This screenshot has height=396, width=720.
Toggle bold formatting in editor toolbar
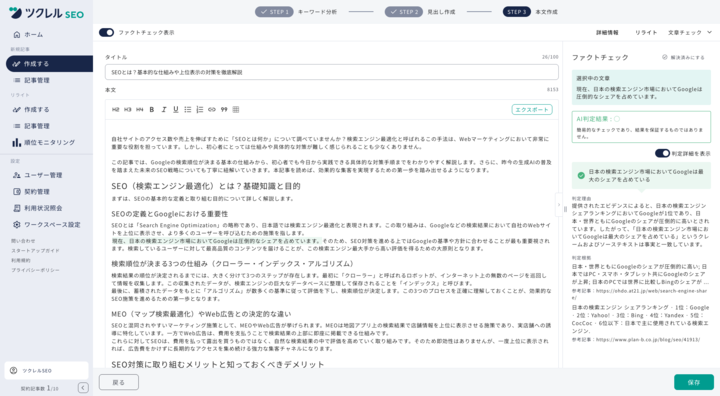(152, 109)
